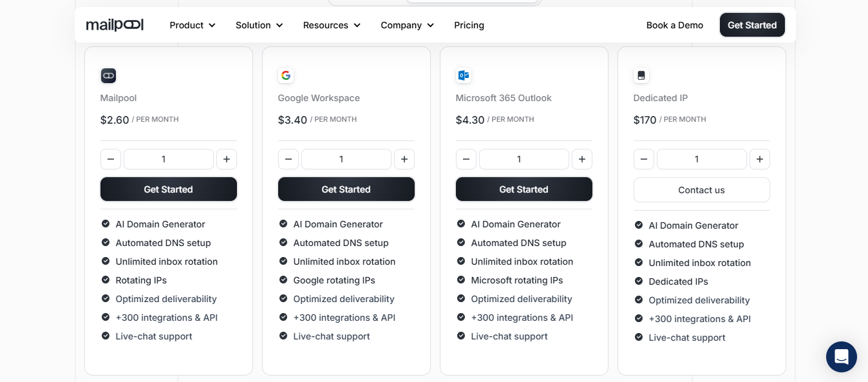The image size is (868, 382).
Task: Click the Mailpool plan quantity field
Action: point(169,159)
